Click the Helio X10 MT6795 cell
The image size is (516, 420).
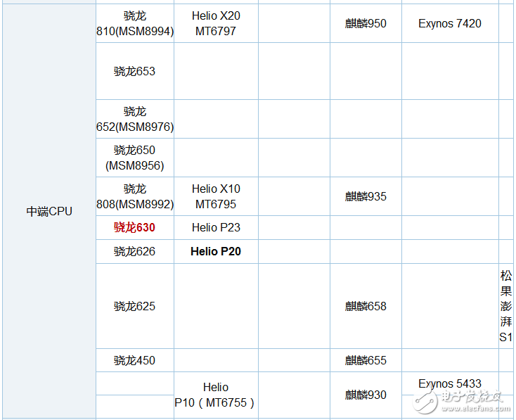pos(216,196)
